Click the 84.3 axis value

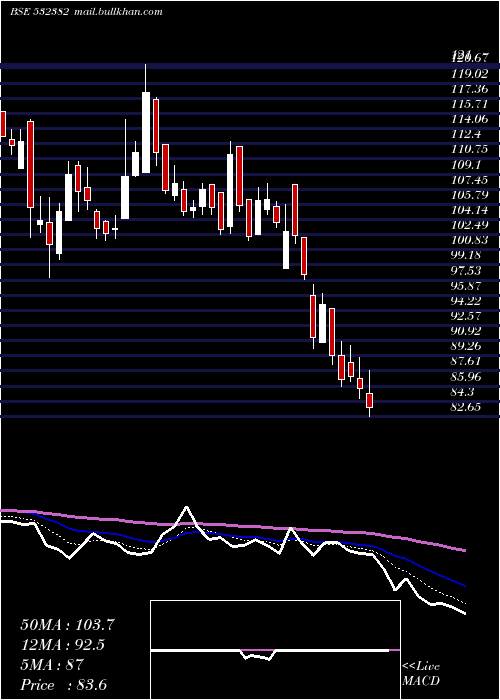tap(463, 392)
